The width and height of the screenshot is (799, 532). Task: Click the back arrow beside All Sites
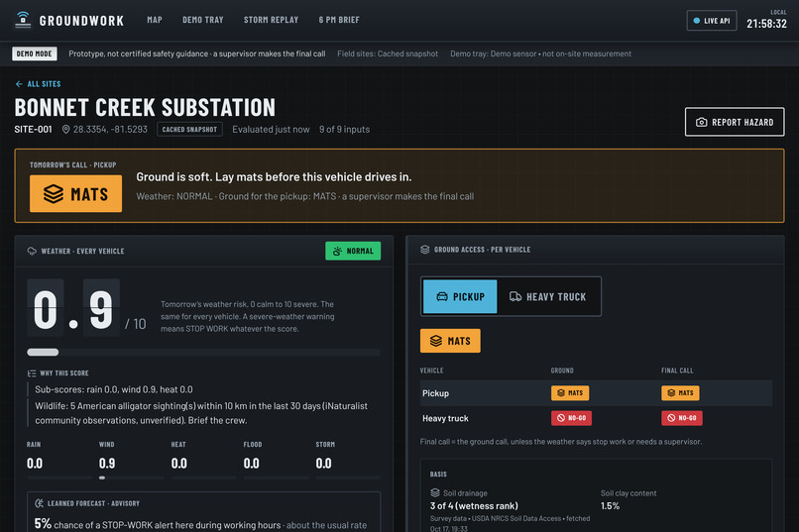(x=19, y=84)
